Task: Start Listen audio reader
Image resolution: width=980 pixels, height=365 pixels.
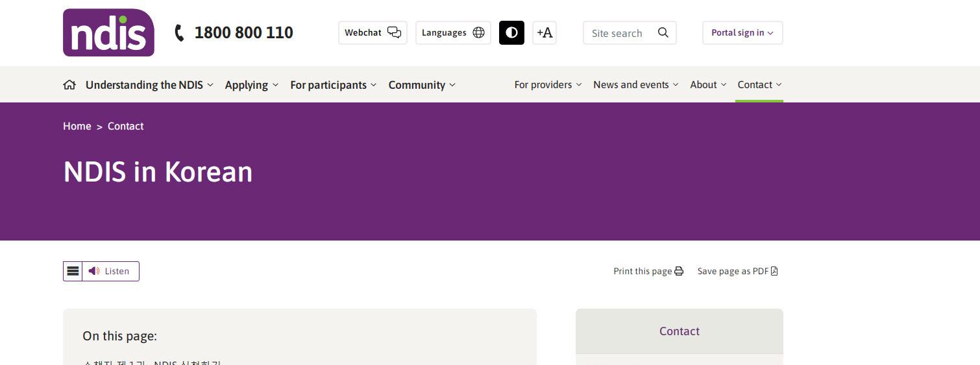Action: [110, 271]
